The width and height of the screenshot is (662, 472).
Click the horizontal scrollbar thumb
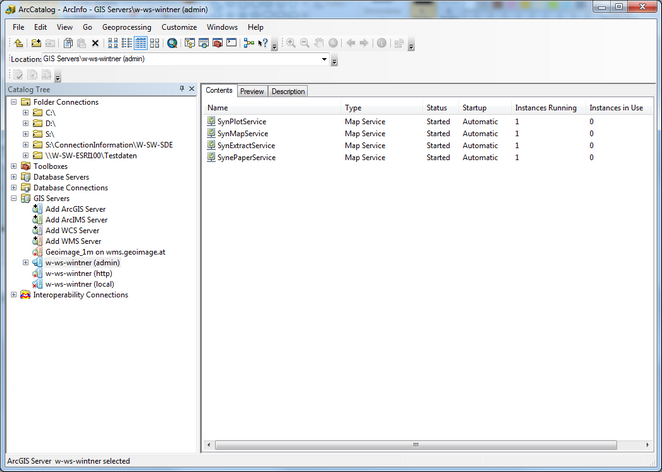tap(416, 445)
